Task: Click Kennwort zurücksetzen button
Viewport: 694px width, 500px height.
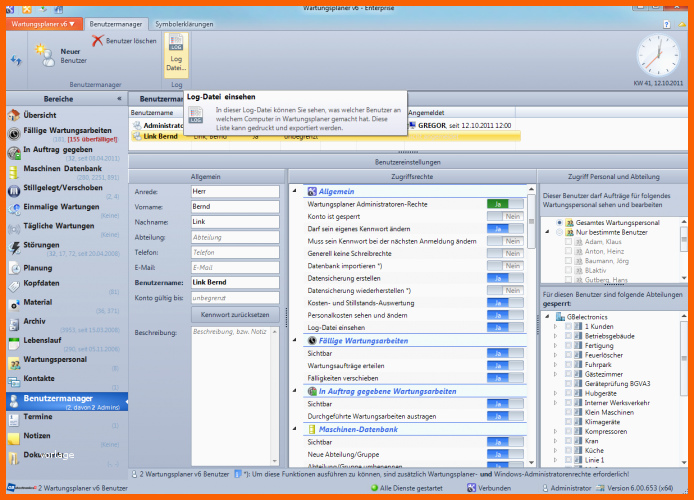Action: [235, 315]
